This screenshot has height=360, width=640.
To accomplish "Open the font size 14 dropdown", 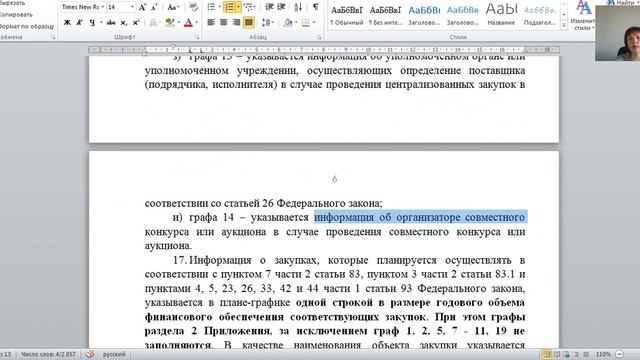I will 132,7.
